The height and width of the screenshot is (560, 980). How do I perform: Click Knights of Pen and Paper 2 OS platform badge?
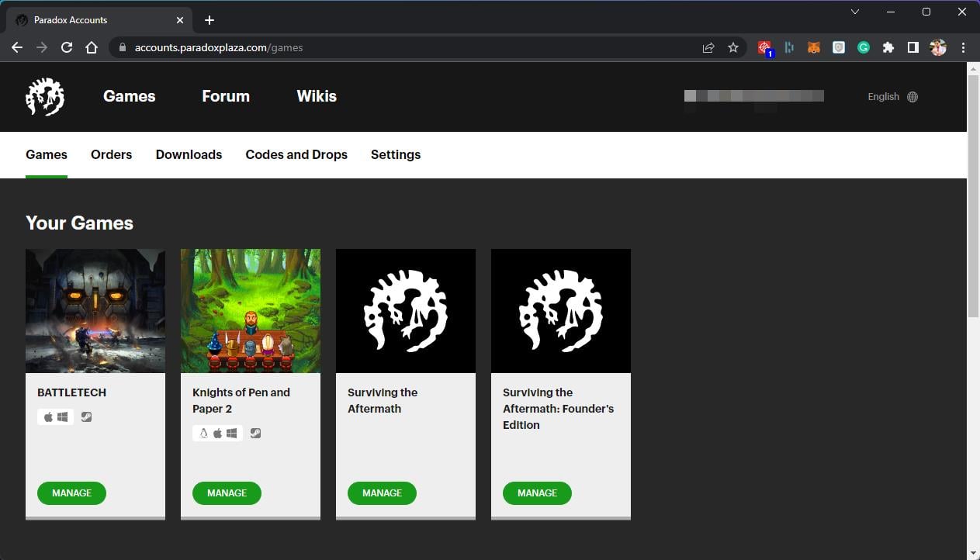[x=218, y=433]
